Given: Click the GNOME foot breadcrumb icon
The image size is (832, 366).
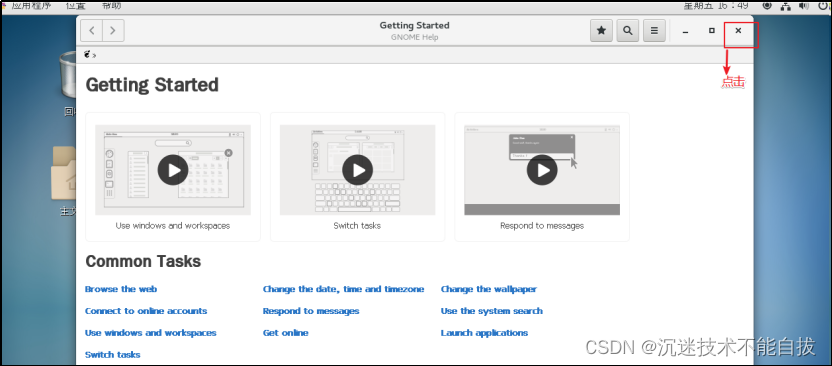Looking at the screenshot, I should pyautogui.click(x=87, y=54).
